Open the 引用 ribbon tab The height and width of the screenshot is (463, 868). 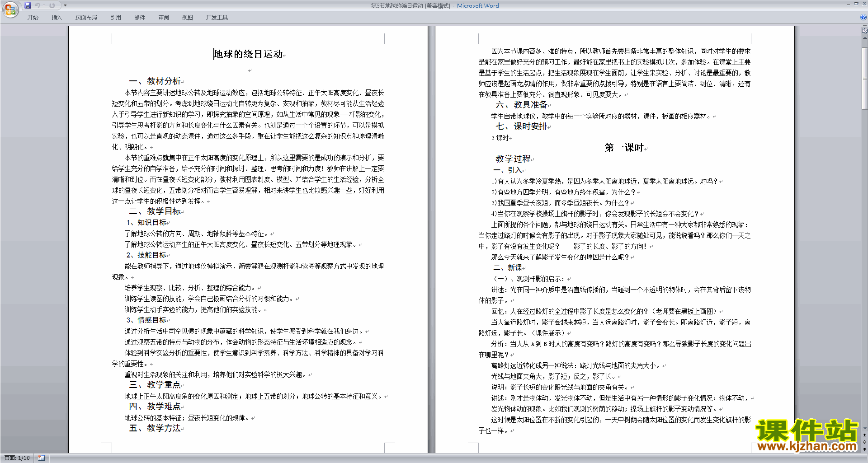116,18
